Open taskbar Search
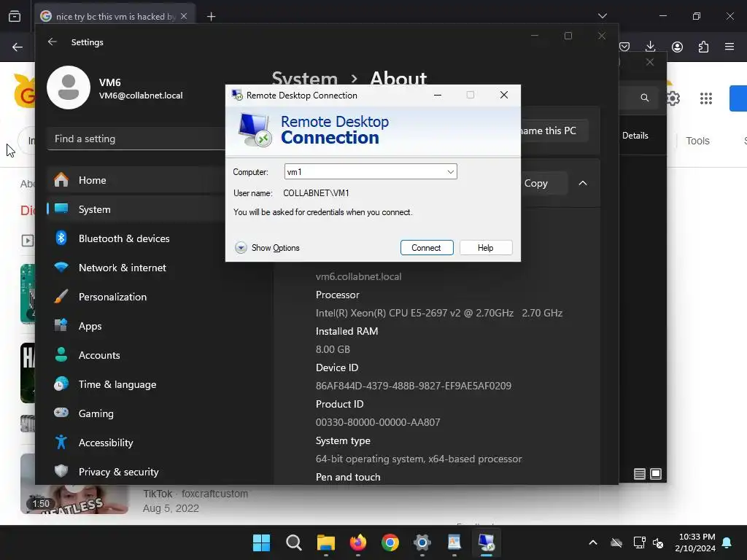The height and width of the screenshot is (560, 747). tap(293, 542)
